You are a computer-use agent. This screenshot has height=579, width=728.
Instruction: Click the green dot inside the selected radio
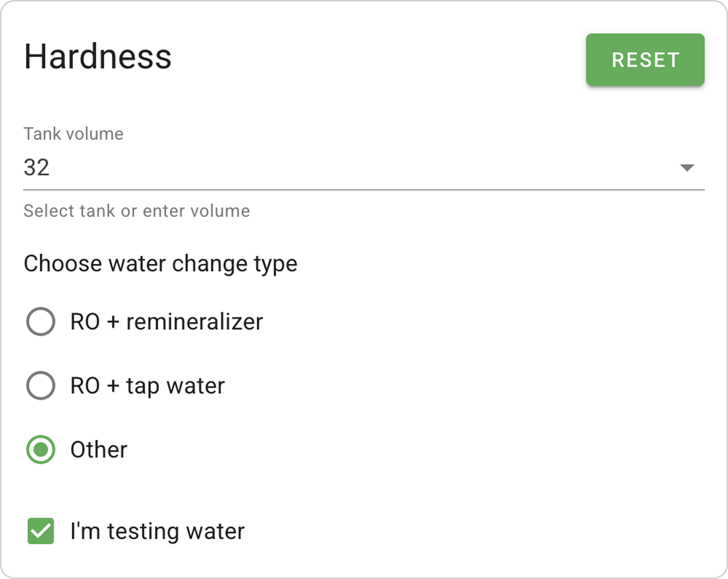41,450
